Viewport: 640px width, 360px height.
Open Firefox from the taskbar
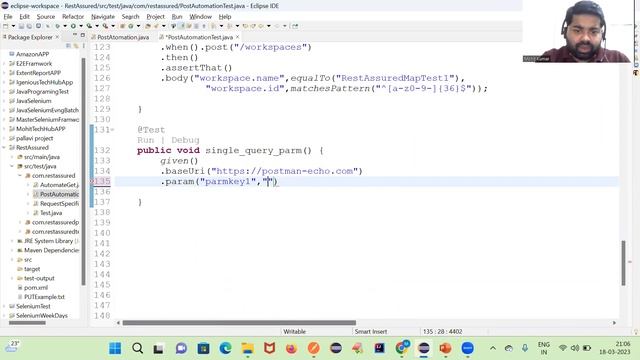click(x=291, y=348)
